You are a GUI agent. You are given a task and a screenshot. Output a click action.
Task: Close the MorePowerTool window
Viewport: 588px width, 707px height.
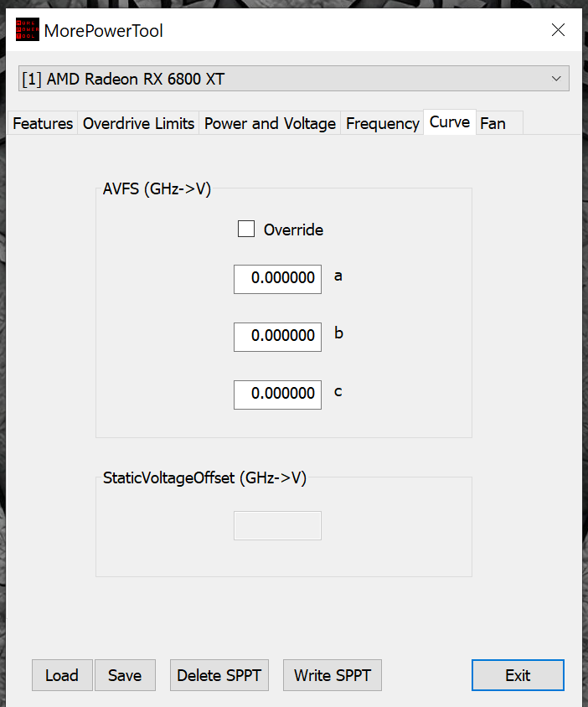point(558,30)
